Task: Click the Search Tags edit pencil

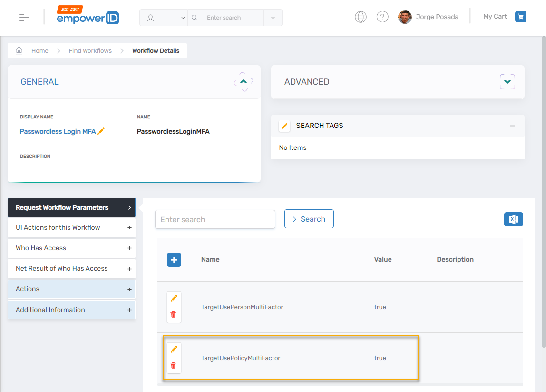Action: [x=284, y=126]
